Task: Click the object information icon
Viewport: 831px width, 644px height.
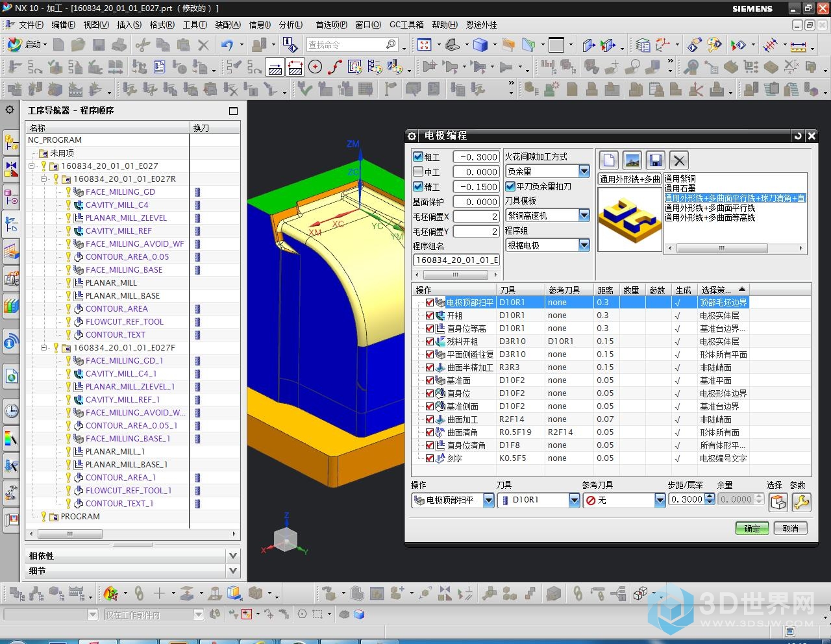Action: pos(291,45)
